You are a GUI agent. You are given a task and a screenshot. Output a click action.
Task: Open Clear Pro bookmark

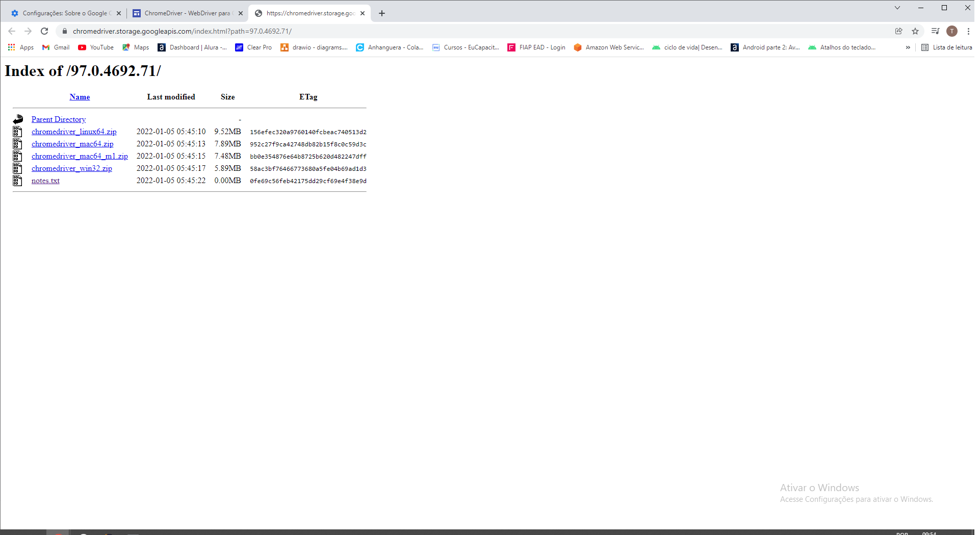pos(253,47)
